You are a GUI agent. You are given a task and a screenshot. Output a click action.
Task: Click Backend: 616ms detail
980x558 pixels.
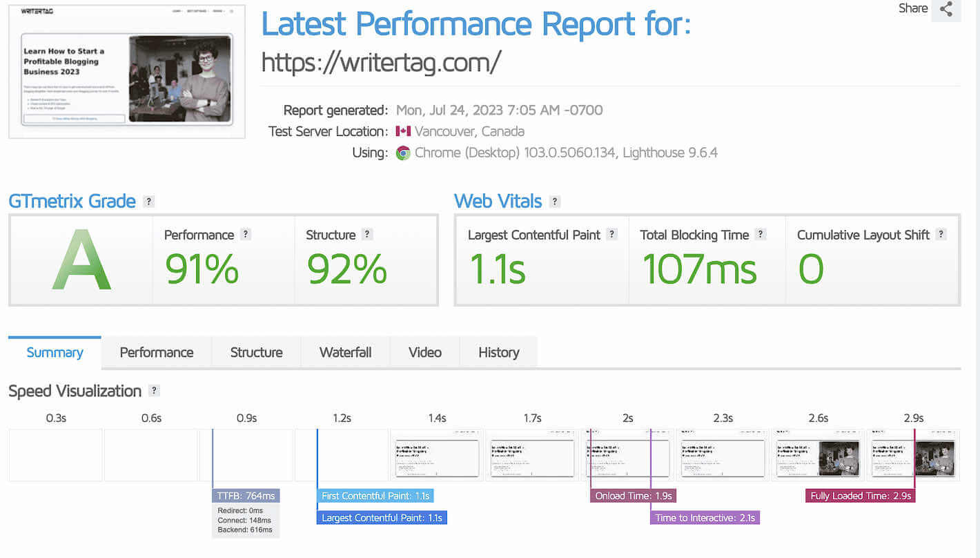[x=244, y=530]
